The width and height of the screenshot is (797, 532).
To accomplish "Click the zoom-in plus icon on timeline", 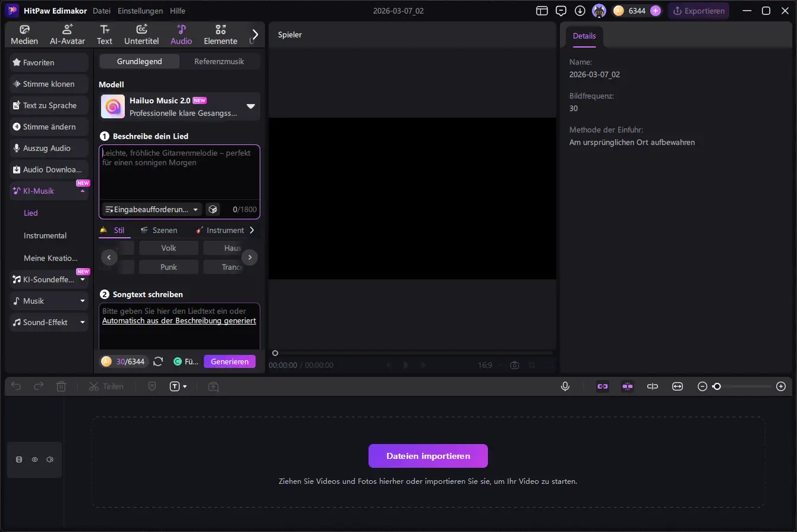I will click(x=781, y=386).
